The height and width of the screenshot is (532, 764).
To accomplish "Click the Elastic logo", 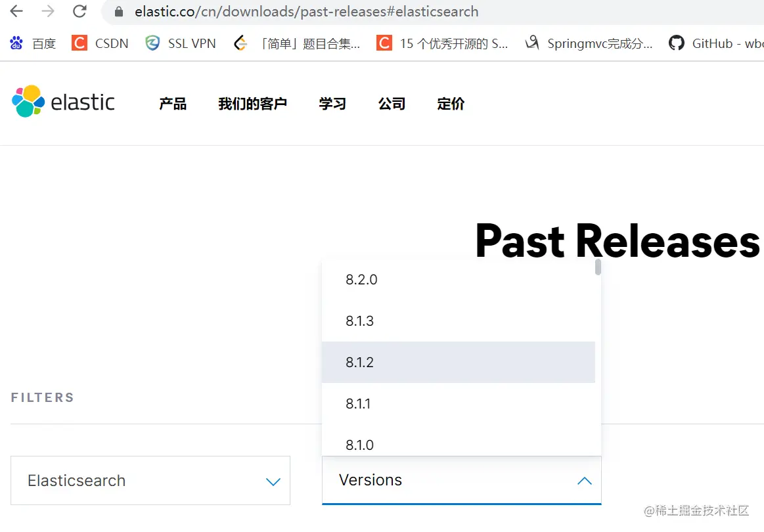I will pyautogui.click(x=63, y=101).
